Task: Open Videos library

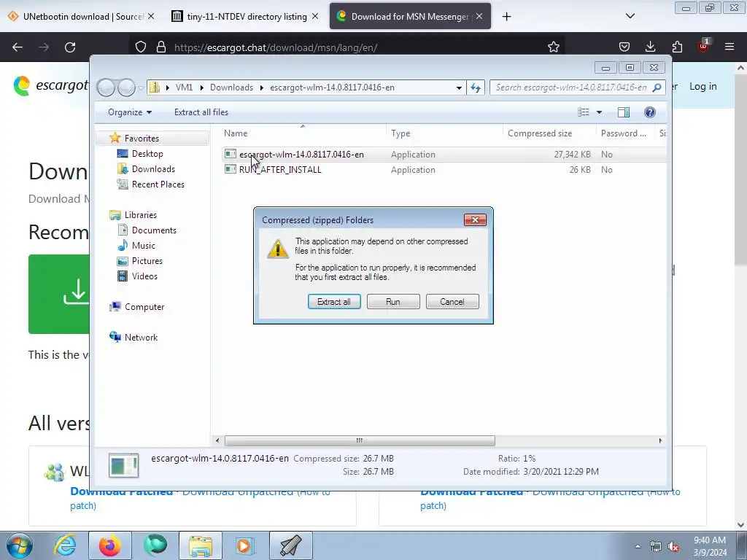Action: click(x=144, y=276)
